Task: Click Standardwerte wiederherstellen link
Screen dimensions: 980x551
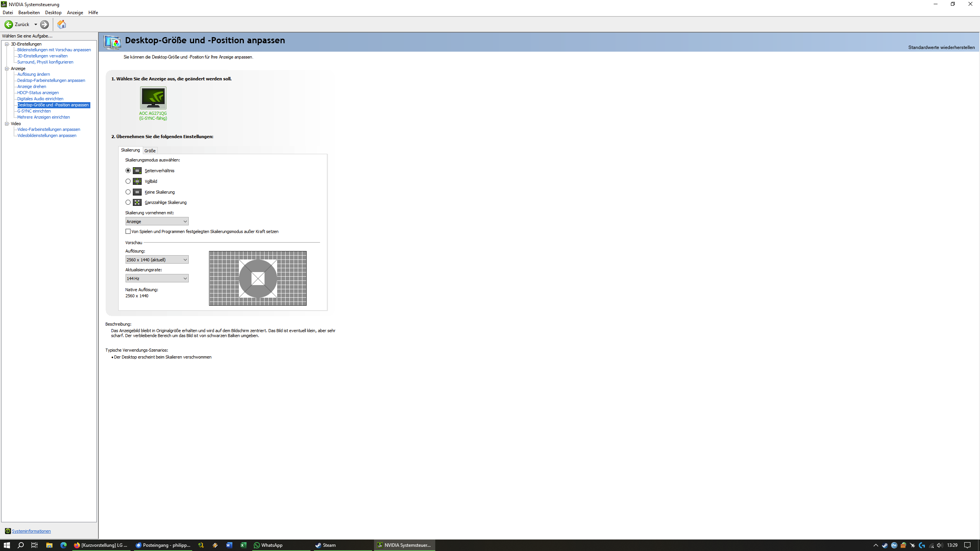Action: pos(941,47)
